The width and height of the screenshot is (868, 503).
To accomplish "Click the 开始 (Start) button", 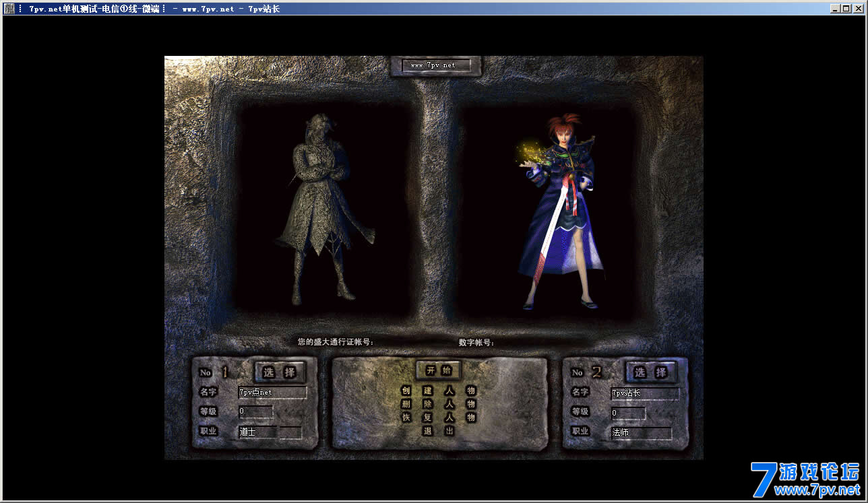I will [439, 370].
